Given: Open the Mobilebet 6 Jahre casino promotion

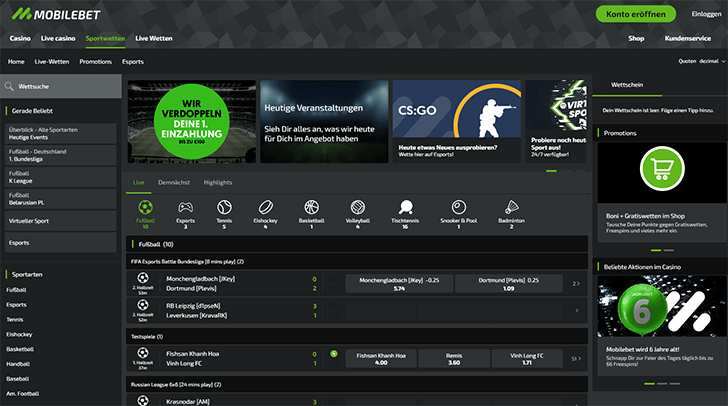Looking at the screenshot, I should pos(662,325).
